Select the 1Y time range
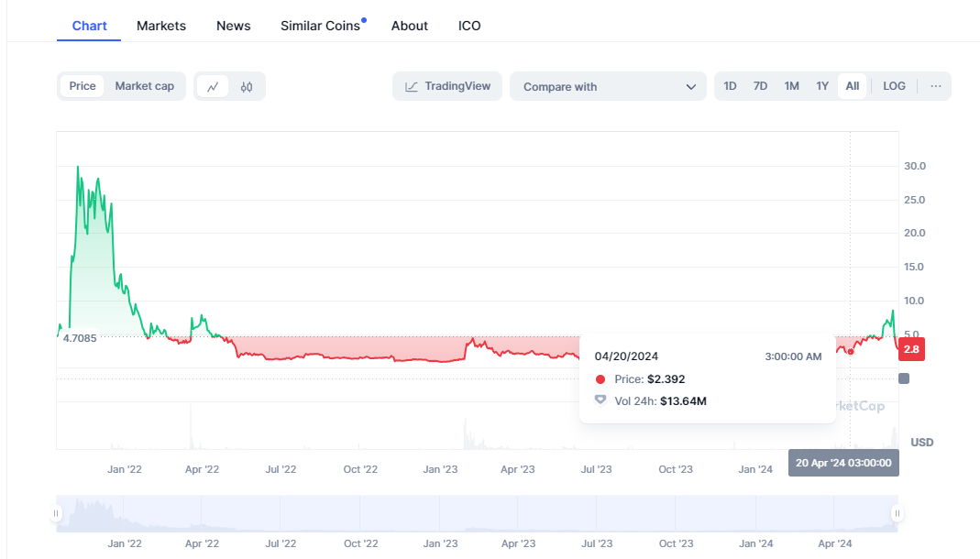 (822, 86)
